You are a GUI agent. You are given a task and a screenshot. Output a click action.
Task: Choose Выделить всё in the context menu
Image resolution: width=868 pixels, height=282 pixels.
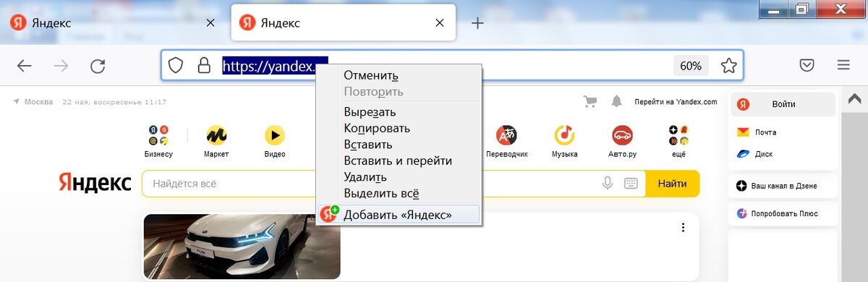pyautogui.click(x=399, y=193)
